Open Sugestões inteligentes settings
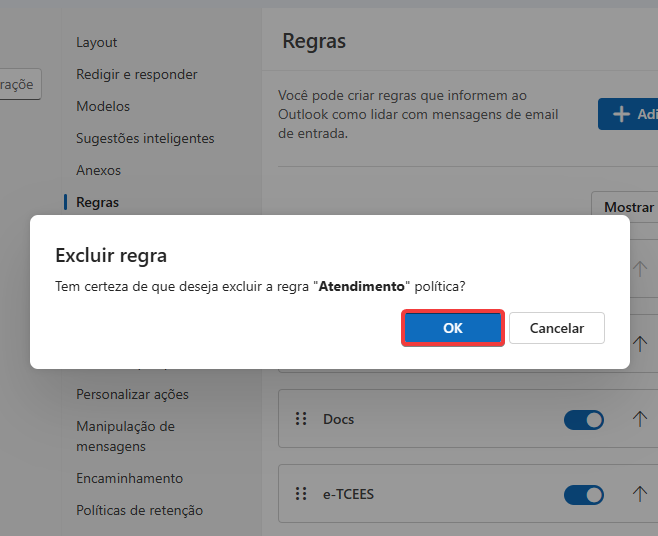The image size is (658, 536). pyautogui.click(x=145, y=138)
